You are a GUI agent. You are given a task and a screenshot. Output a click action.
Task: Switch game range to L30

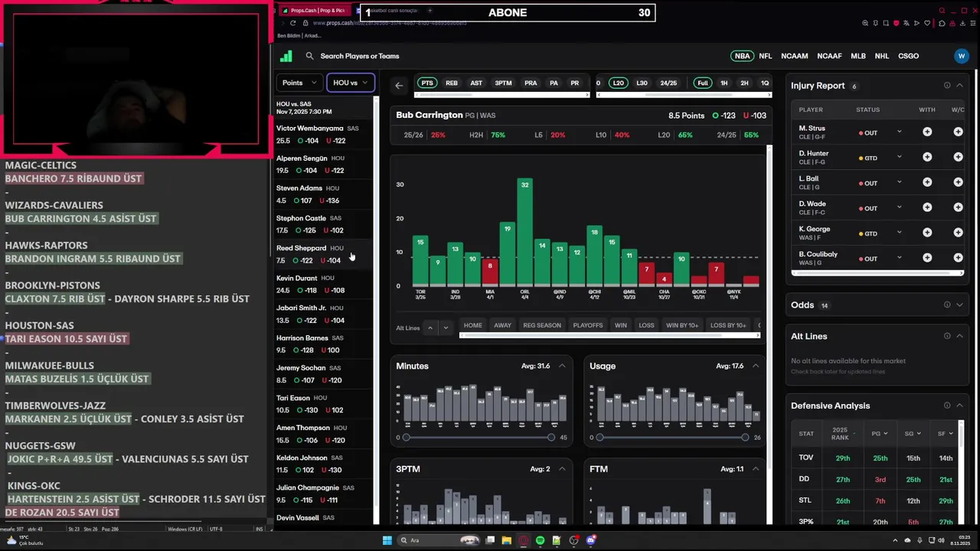pyautogui.click(x=642, y=83)
